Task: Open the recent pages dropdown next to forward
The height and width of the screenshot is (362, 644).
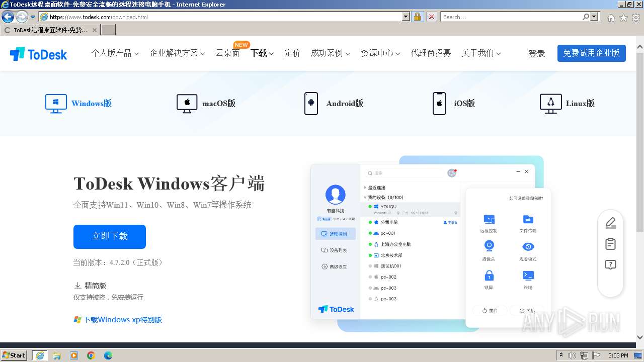Action: (x=33, y=17)
